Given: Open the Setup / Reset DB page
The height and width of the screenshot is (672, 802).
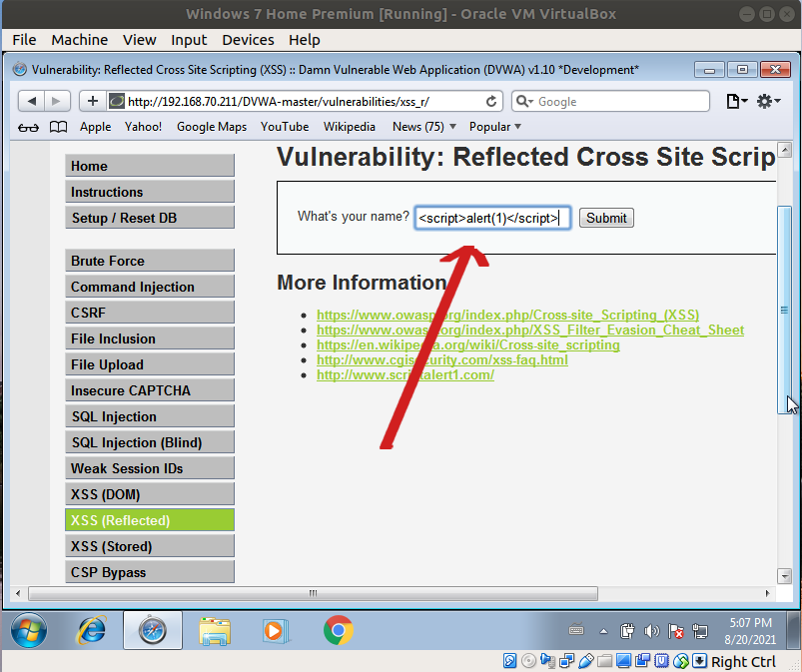Looking at the screenshot, I should coord(150,218).
